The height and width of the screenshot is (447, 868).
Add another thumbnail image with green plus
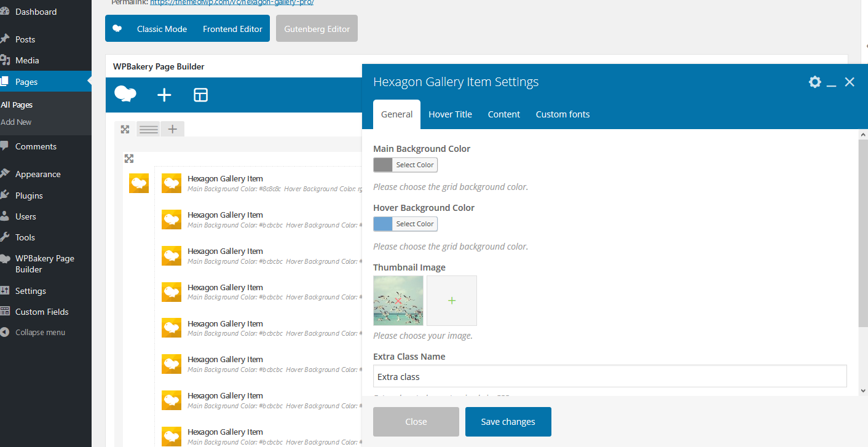click(x=452, y=301)
